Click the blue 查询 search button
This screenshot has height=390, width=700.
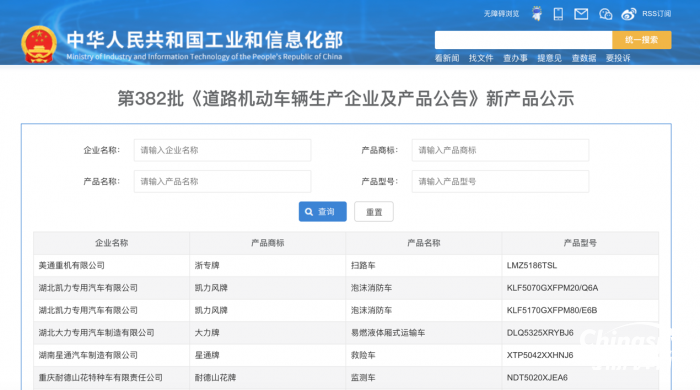322,212
